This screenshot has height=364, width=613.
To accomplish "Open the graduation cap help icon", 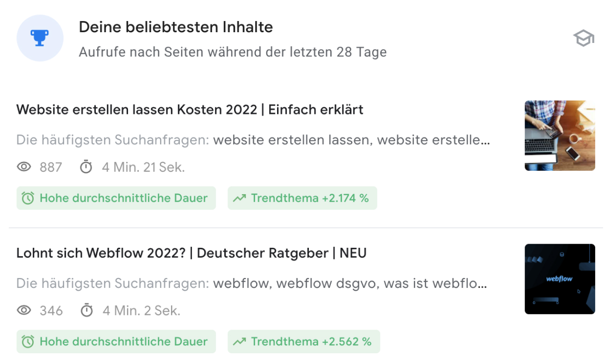I will (x=584, y=38).
